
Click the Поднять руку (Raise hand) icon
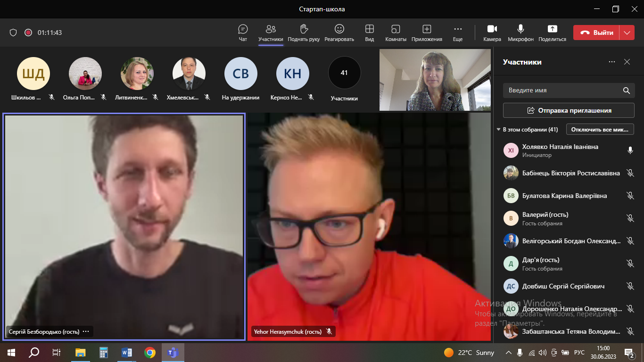[x=304, y=29]
